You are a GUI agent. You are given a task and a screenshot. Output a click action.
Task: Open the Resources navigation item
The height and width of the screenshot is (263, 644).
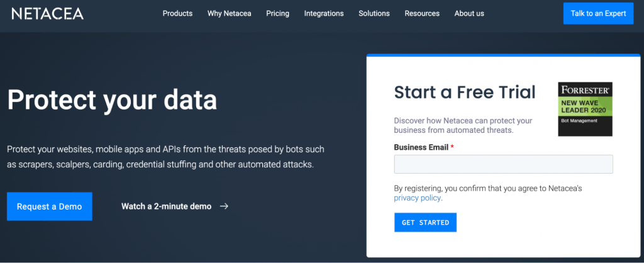(422, 13)
